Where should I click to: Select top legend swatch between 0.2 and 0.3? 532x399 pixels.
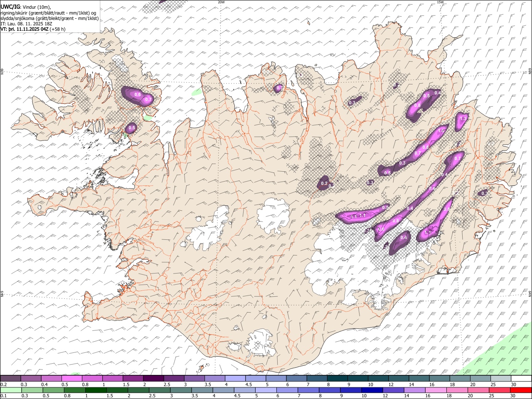[10, 378]
